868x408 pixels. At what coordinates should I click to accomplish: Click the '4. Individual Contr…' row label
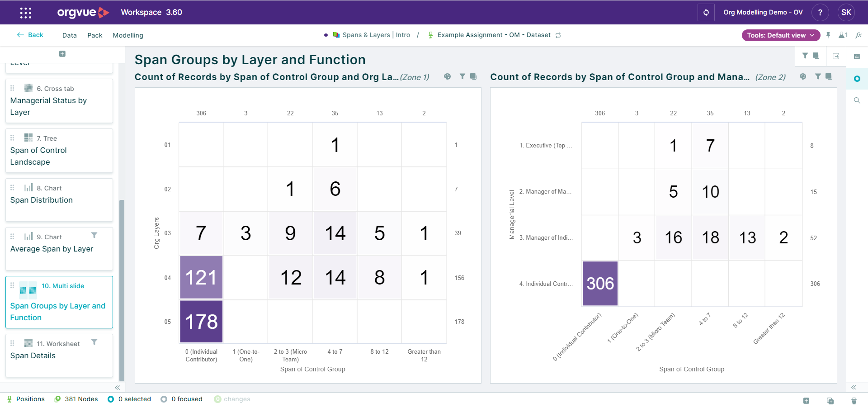coord(546,284)
